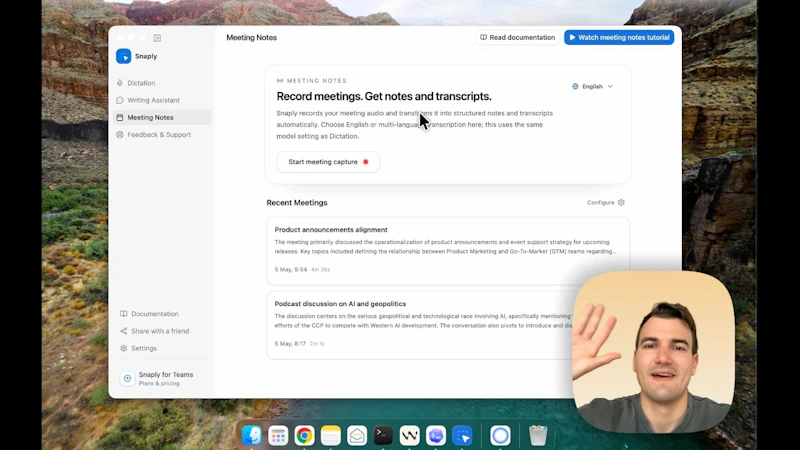Click the Recent Meetings heading
This screenshot has height=450, width=800.
coord(297,203)
